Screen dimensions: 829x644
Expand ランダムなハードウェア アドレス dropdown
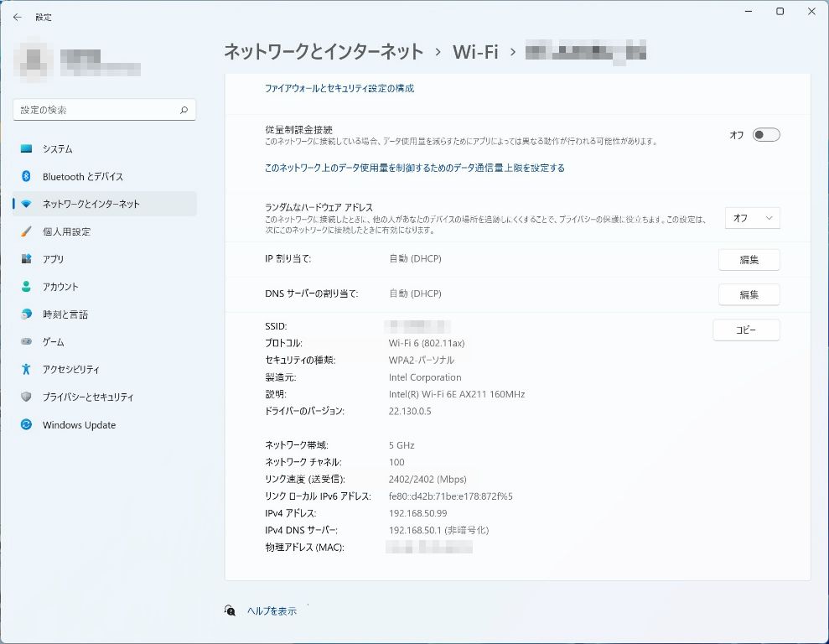(x=752, y=218)
